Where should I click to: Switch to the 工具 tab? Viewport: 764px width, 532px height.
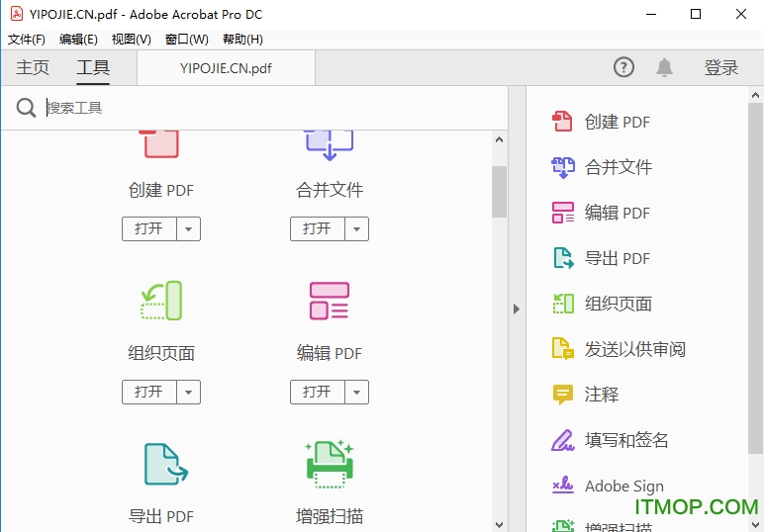(93, 67)
